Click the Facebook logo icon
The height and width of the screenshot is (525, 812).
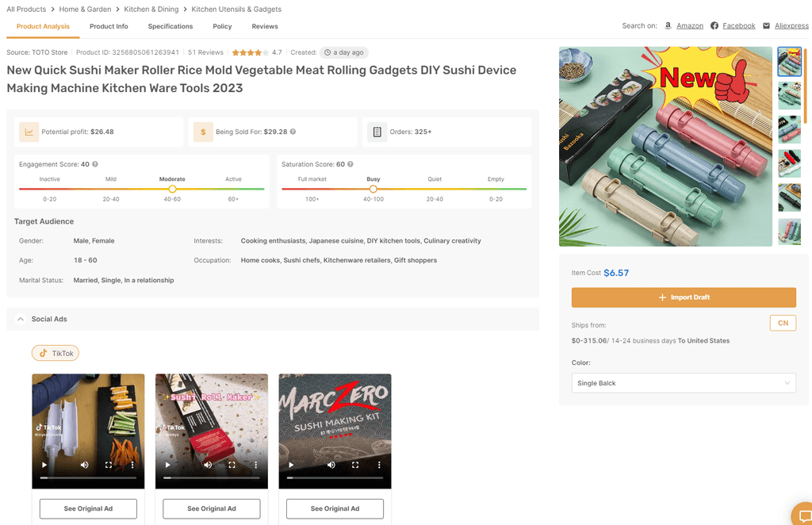click(x=714, y=25)
